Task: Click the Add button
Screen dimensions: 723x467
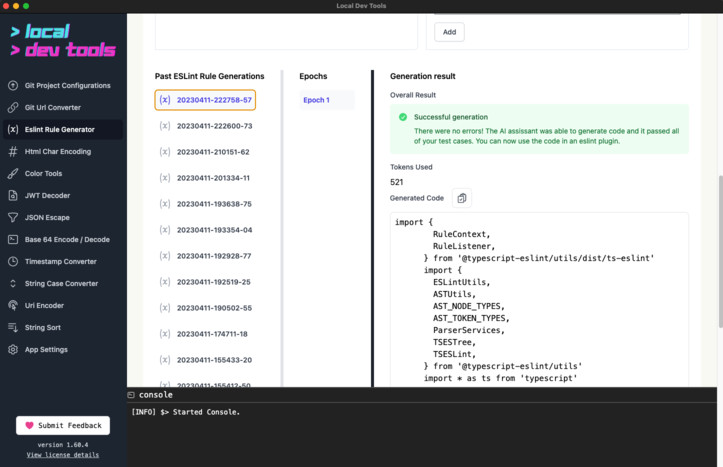Action: tap(449, 32)
